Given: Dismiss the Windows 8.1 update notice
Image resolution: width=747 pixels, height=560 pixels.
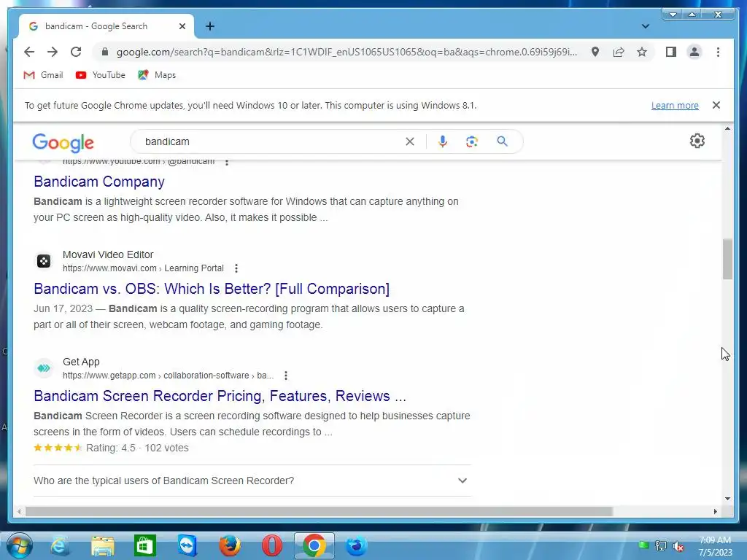Looking at the screenshot, I should (x=716, y=105).
